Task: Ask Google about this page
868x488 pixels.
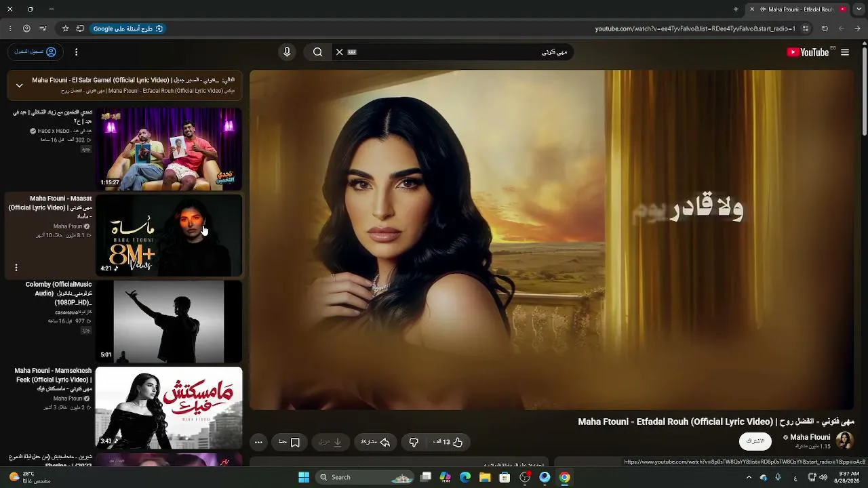Action: click(127, 28)
